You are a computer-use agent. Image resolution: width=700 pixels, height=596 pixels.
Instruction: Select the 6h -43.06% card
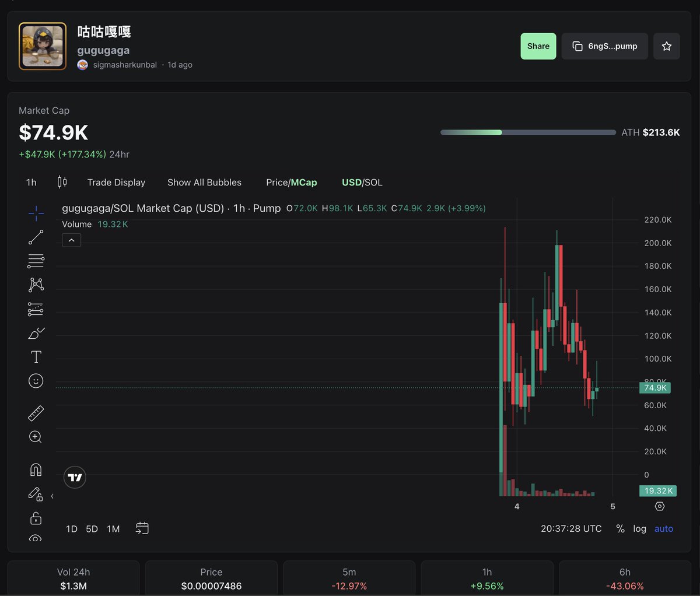(625, 579)
